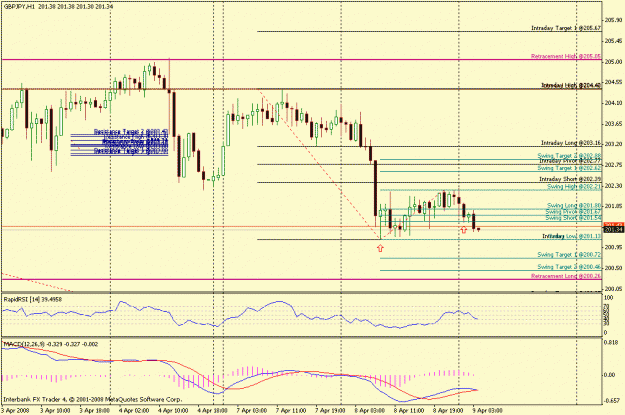Click the red up-arrow near 8 Apr 19:00

coord(464,229)
